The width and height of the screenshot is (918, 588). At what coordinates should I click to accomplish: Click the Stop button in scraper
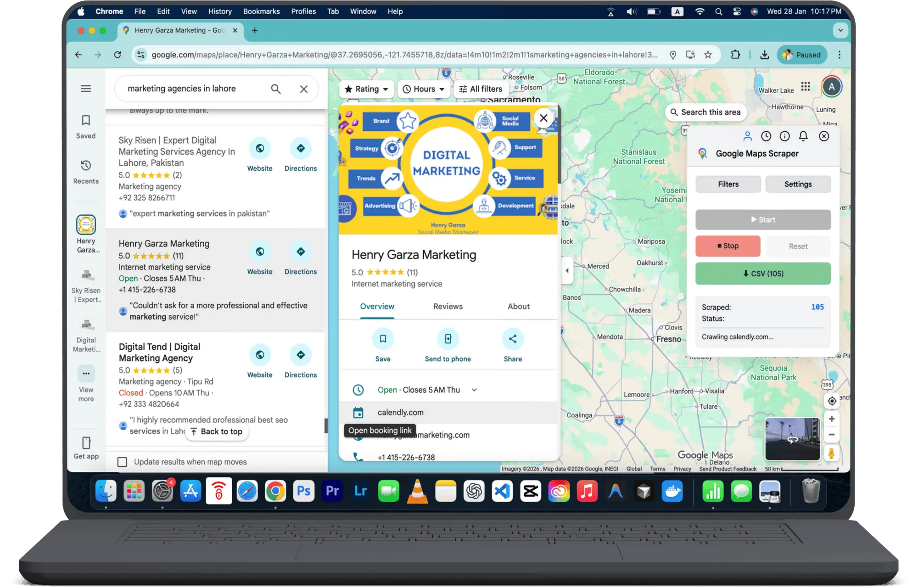(728, 246)
